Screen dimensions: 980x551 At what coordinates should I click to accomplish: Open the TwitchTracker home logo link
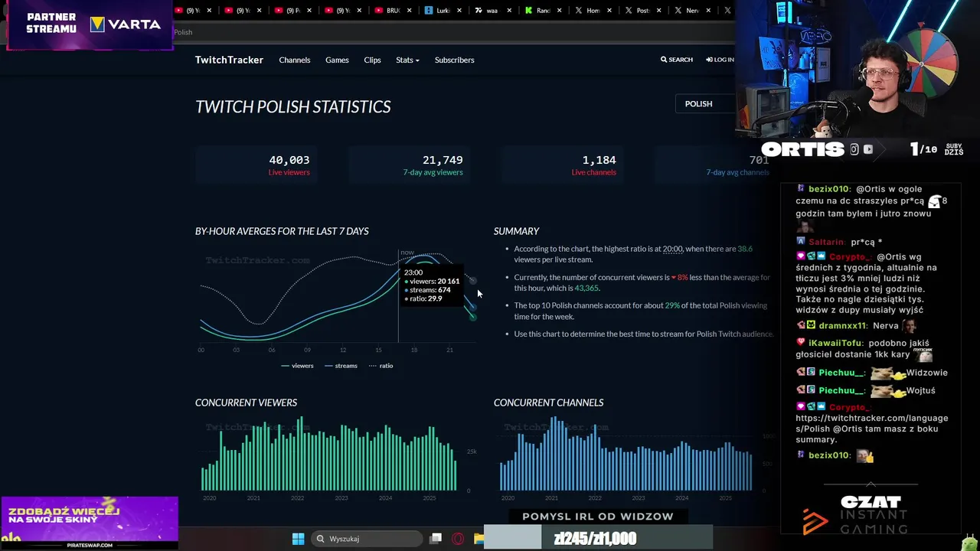229,60
